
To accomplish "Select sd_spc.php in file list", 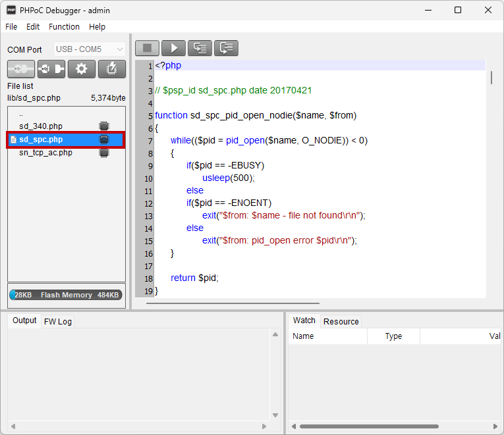I will coord(67,140).
